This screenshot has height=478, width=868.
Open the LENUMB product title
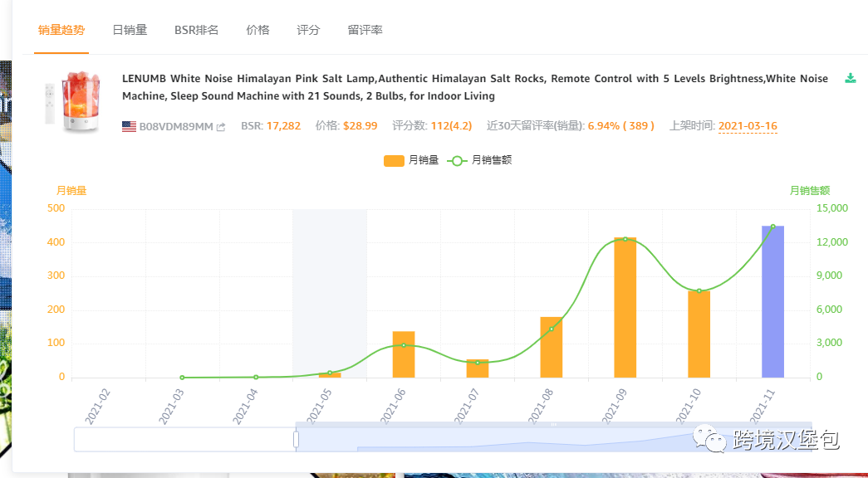475,87
